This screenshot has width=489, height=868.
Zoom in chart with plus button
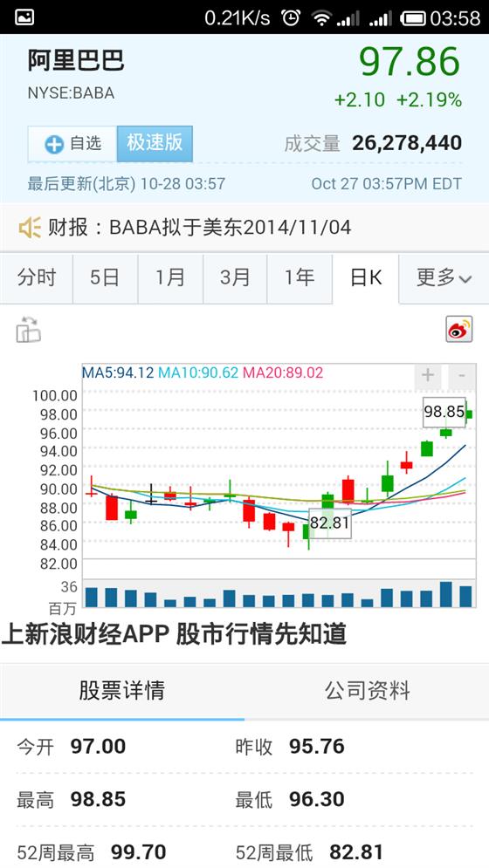[428, 376]
